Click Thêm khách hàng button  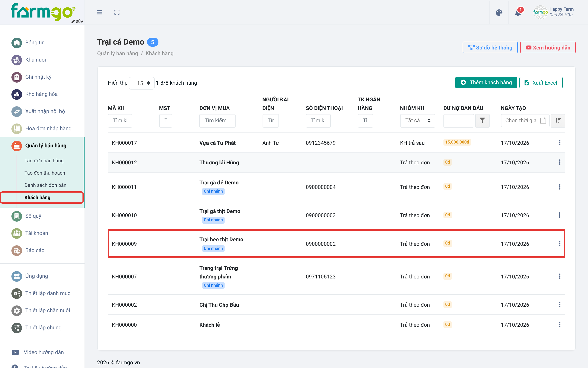486,83
